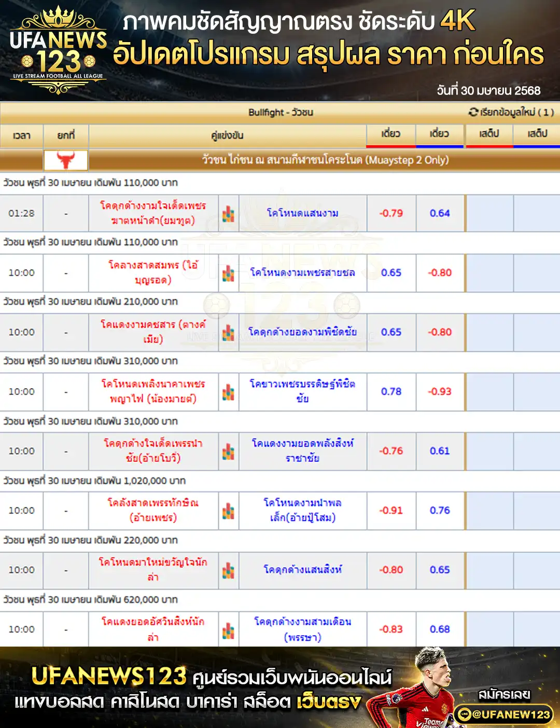Select odds -0.83

(x=391, y=629)
